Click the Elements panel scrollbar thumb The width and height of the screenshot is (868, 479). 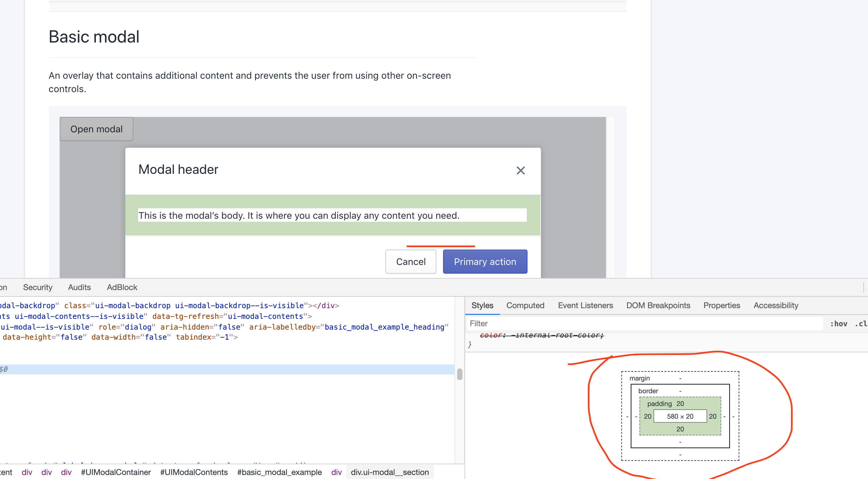point(459,374)
